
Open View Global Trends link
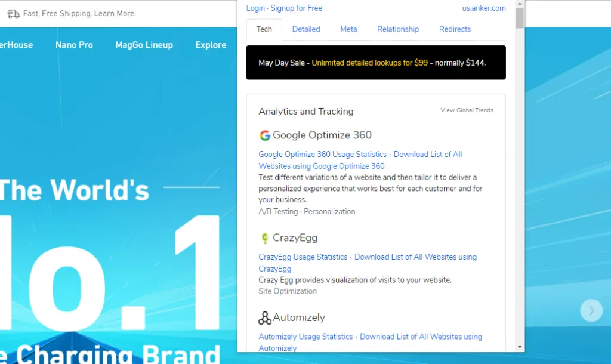[467, 110]
